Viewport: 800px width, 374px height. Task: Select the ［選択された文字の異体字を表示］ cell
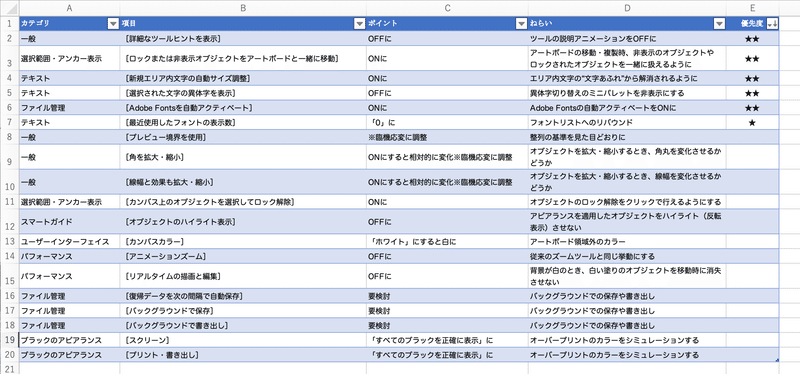click(243, 93)
